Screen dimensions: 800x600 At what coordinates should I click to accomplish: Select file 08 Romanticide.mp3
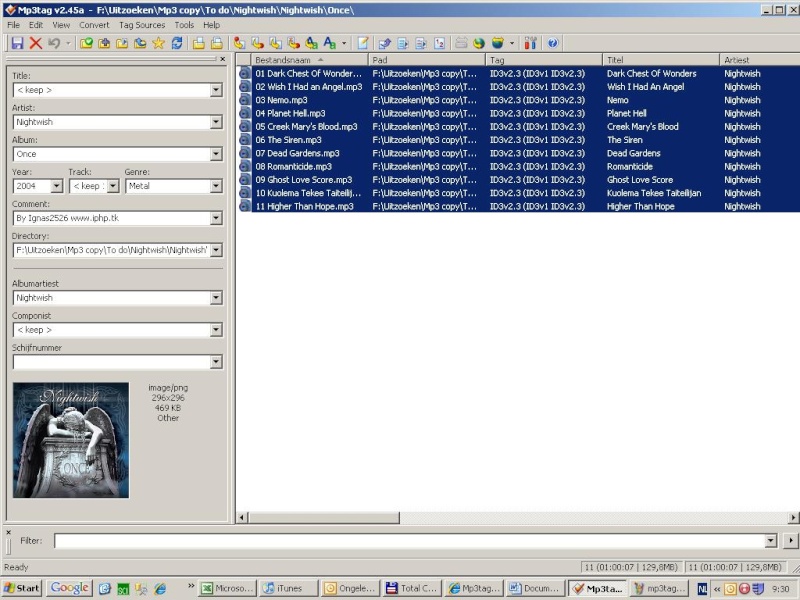[293, 166]
